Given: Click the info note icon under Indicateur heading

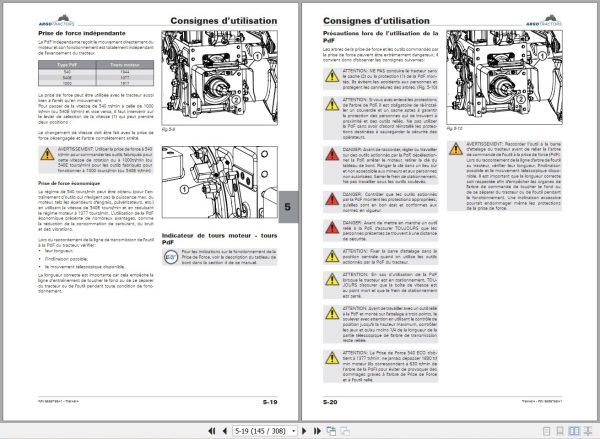Looking at the screenshot, I should click(x=171, y=257).
